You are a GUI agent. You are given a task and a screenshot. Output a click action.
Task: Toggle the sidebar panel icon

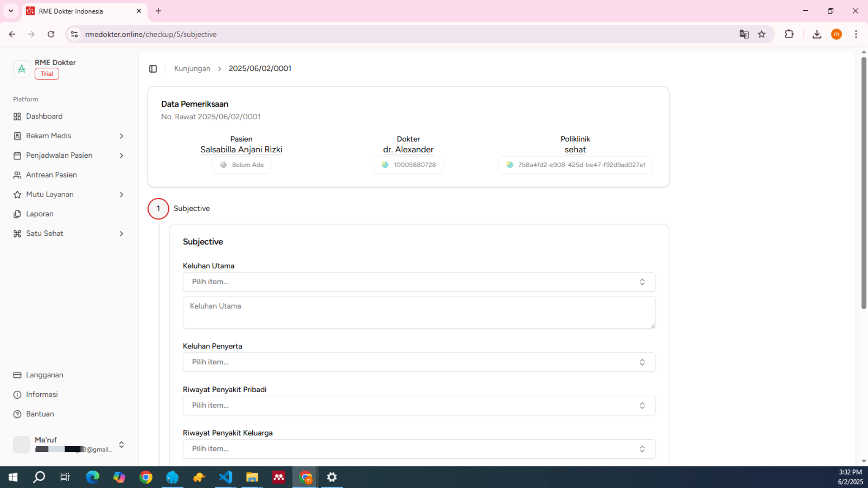(153, 69)
